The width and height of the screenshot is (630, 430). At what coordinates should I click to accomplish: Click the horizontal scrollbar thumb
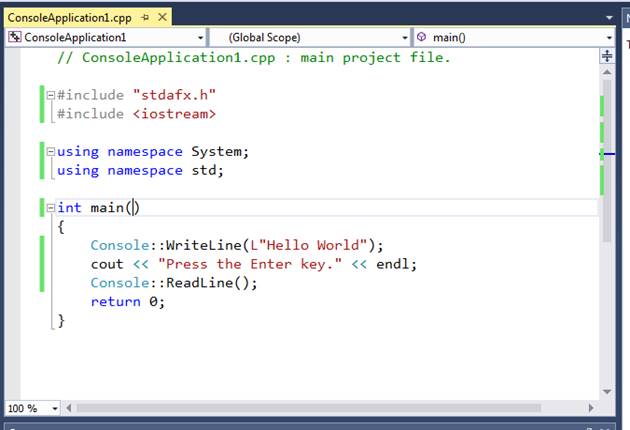click(309, 408)
